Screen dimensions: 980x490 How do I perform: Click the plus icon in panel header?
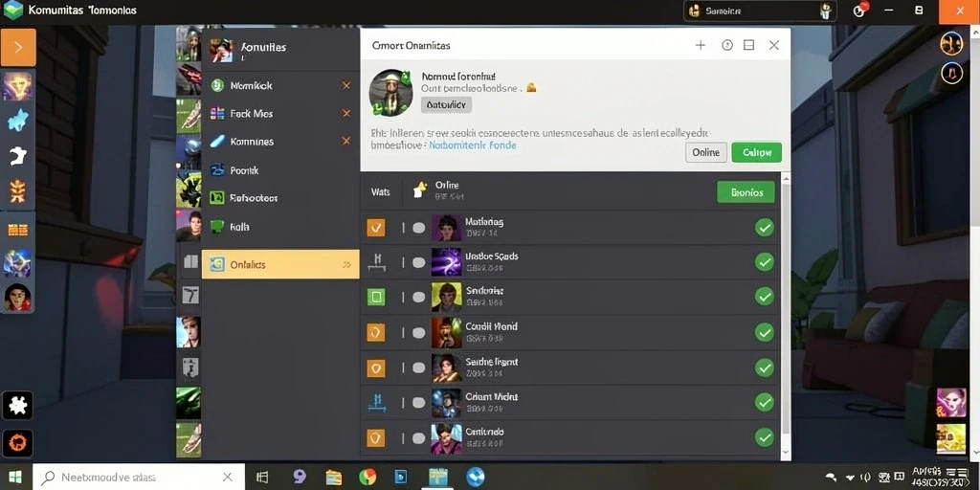(701, 45)
